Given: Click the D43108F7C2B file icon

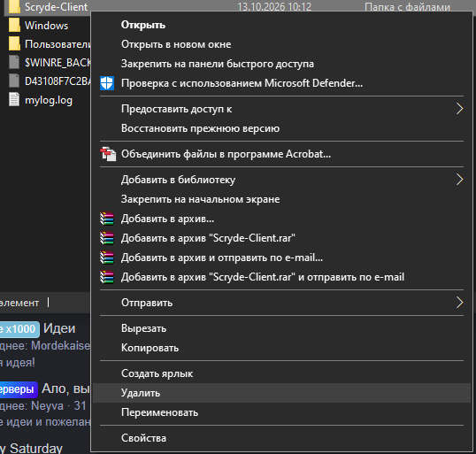Looking at the screenshot, I should [14, 81].
